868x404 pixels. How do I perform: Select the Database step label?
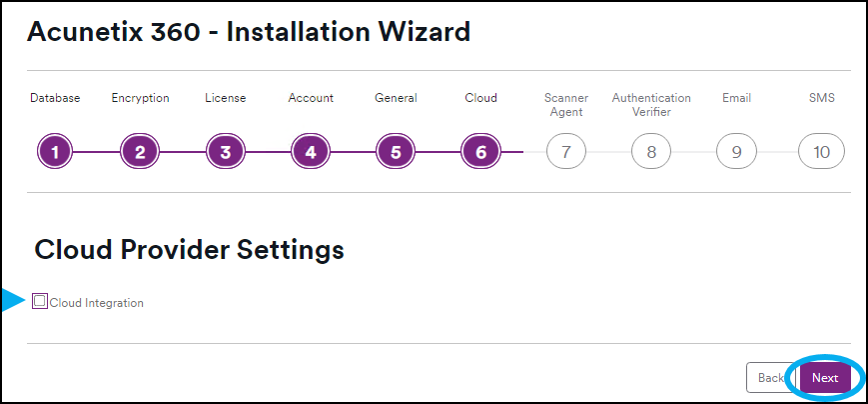[55, 98]
